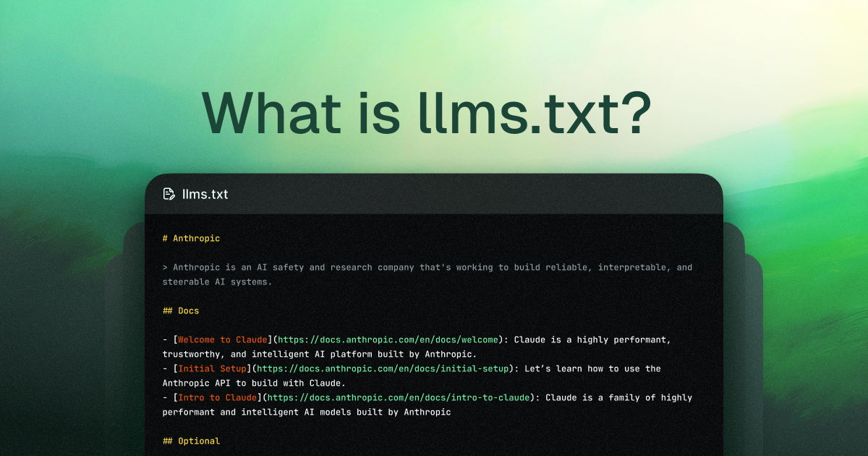This screenshot has width=868, height=456.
Task: Click "performant and intelligent AI models" line
Action: point(307,412)
